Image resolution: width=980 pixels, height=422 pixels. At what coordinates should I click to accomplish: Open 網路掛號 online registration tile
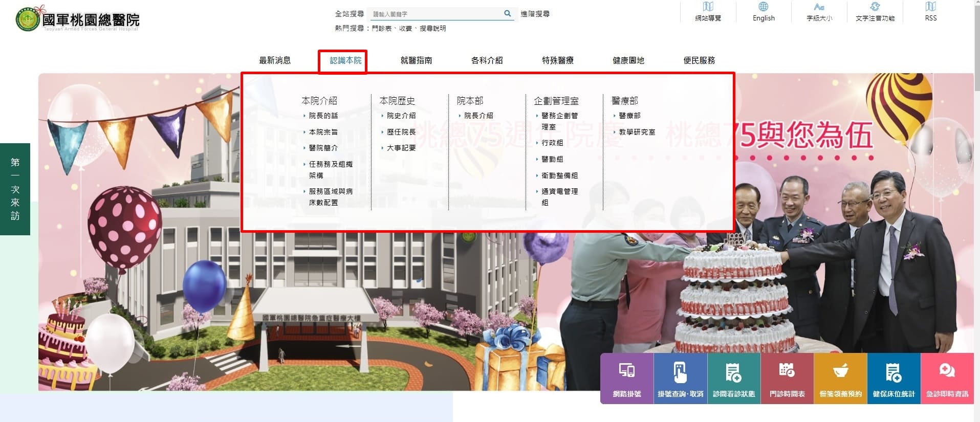tap(626, 378)
